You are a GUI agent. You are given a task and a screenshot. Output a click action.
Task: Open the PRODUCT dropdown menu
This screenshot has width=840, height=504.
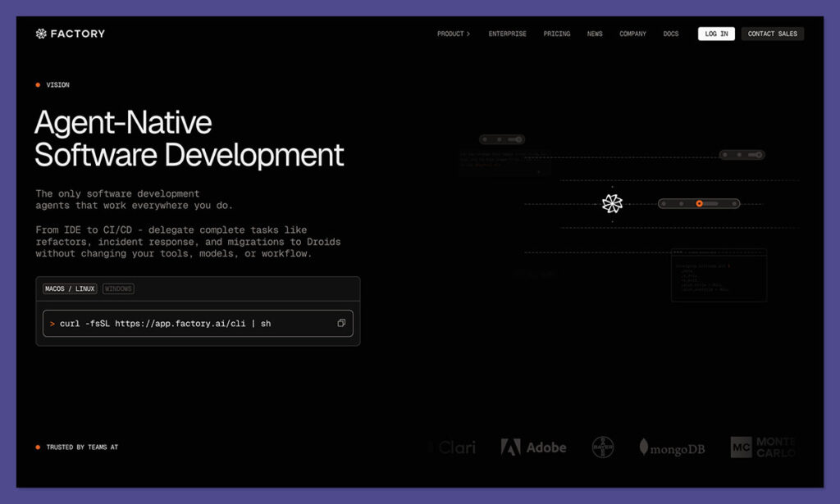tap(454, 34)
